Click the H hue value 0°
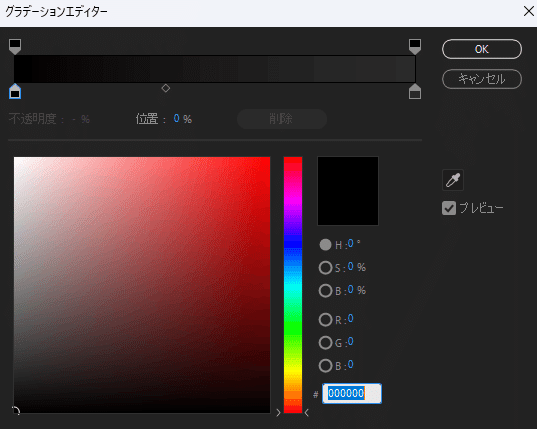537x429 pixels. click(x=354, y=244)
